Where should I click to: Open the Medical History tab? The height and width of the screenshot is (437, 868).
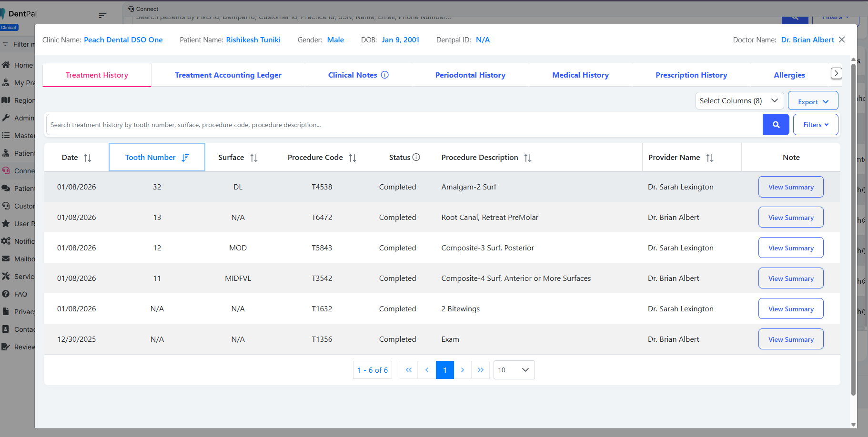(x=580, y=75)
